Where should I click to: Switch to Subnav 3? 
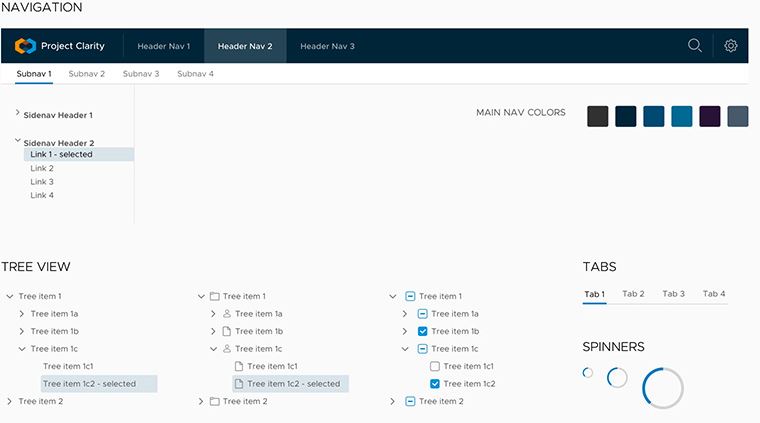pyautogui.click(x=141, y=74)
